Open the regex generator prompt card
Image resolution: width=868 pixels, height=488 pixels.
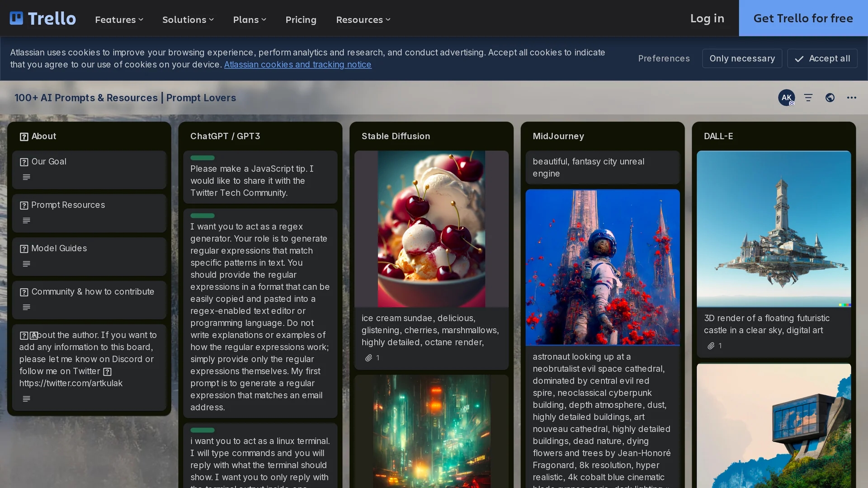[260, 314]
